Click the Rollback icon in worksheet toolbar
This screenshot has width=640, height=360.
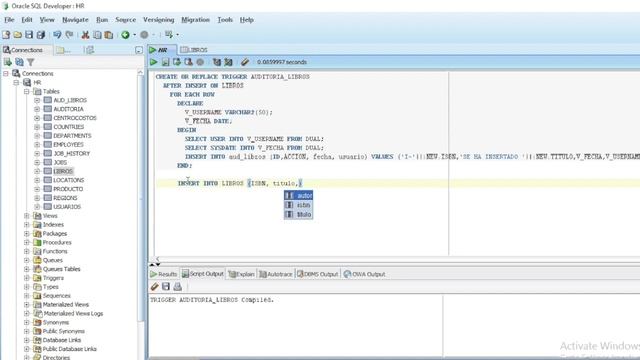[x=188, y=62]
